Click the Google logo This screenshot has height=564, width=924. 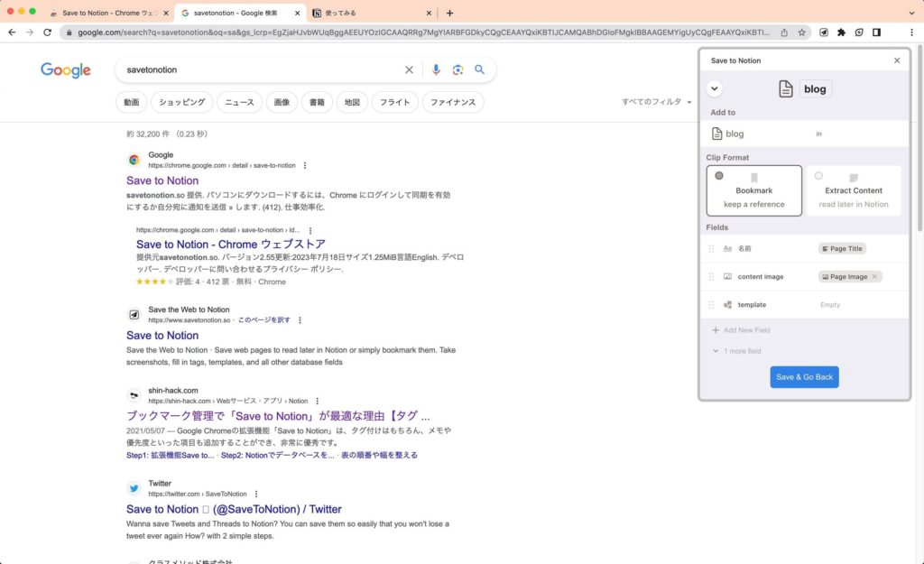pos(65,70)
